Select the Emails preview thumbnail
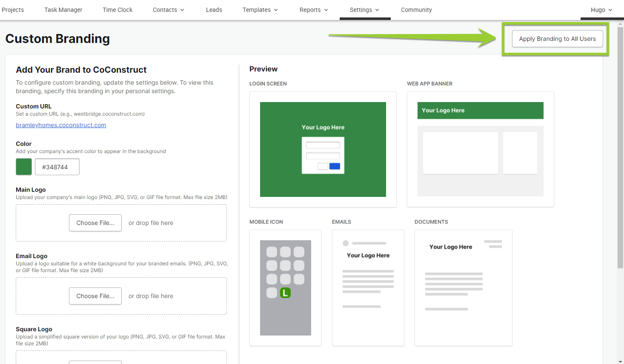624x364 pixels. (x=368, y=288)
